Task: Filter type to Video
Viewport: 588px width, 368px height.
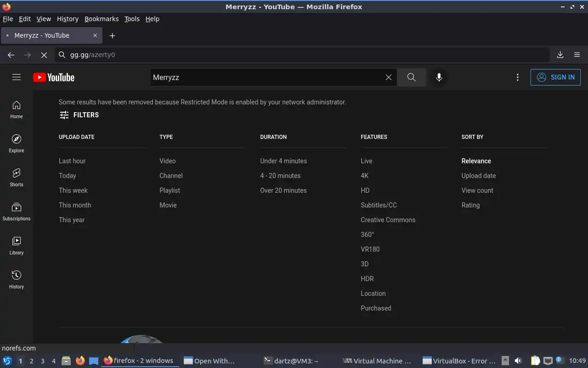Action: point(168,161)
